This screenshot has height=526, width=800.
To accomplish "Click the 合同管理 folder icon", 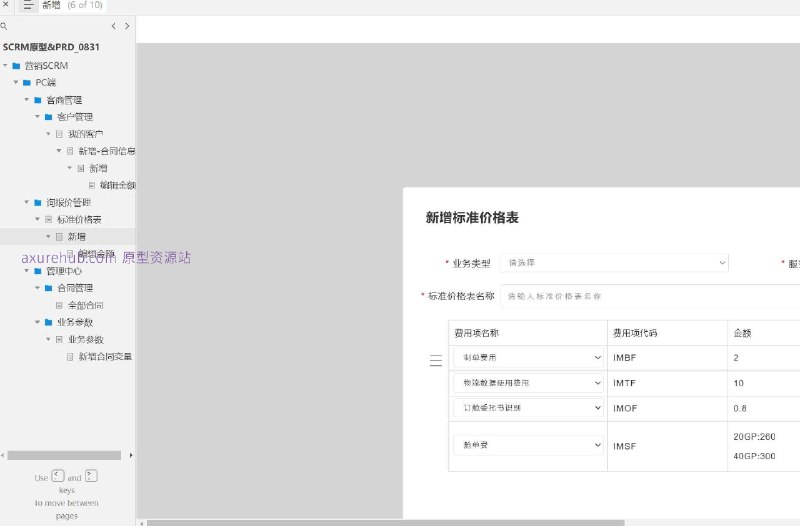I will point(48,288).
